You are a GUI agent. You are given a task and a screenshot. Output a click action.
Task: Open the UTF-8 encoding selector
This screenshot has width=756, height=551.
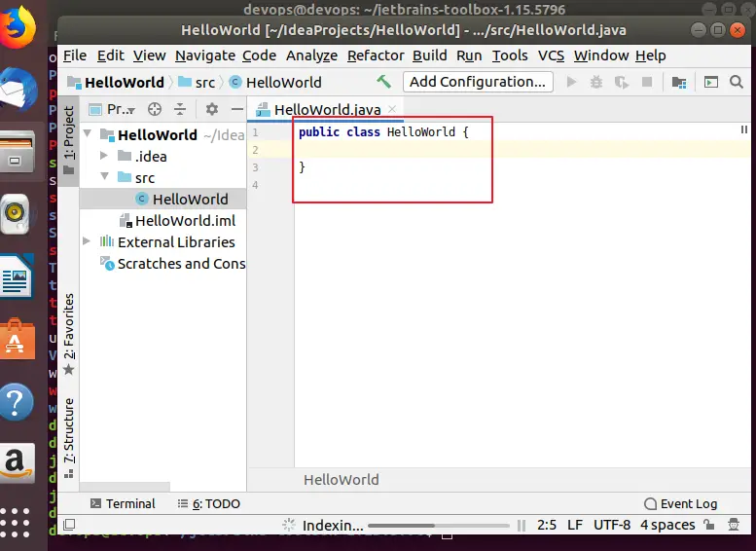[612, 525]
